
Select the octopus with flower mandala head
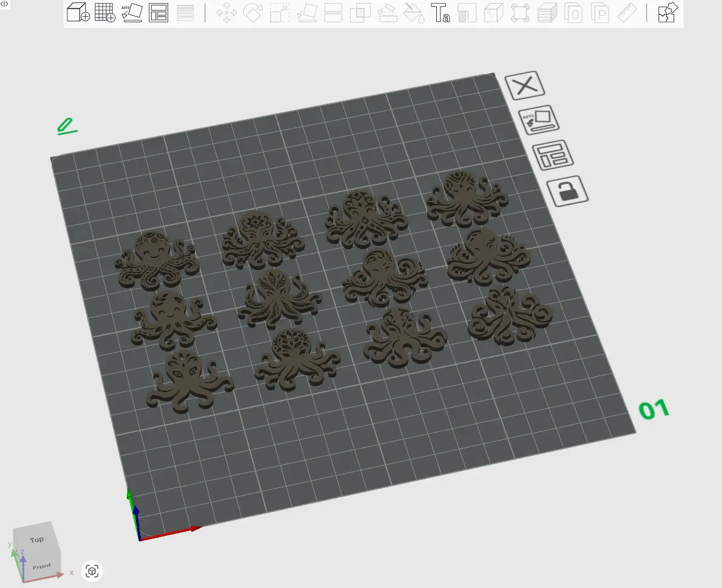pyautogui.click(x=263, y=240)
